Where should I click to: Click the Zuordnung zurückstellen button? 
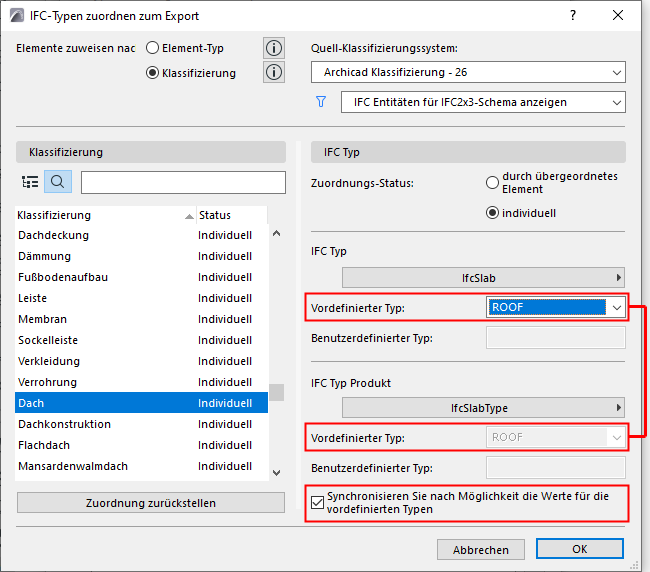pos(150,503)
